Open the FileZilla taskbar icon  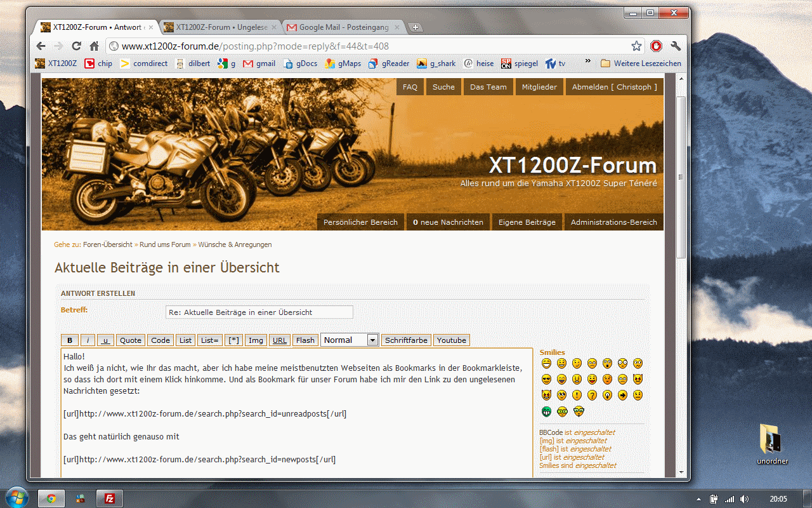109,498
